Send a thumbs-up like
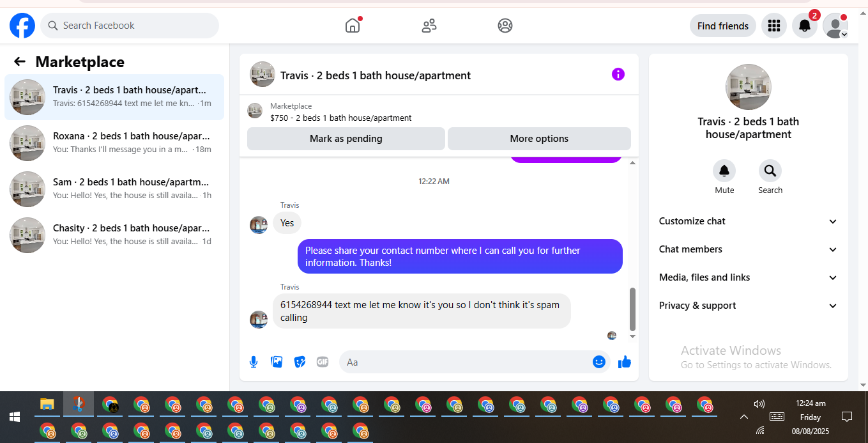This screenshot has width=868, height=443. [x=625, y=362]
